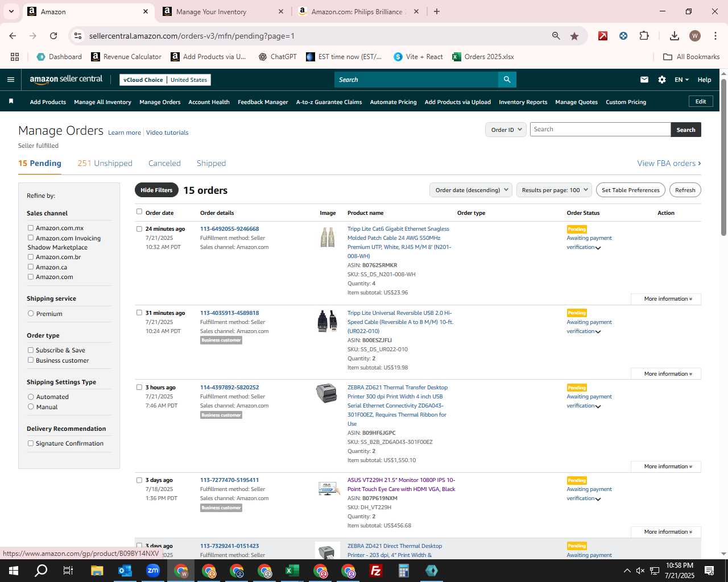Open Outlook from the taskbar
The width and height of the screenshot is (728, 582).
(x=125, y=571)
